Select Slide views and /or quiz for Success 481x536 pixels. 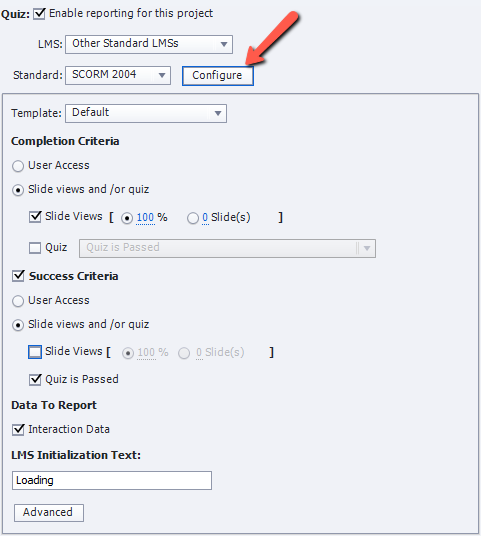(18, 325)
